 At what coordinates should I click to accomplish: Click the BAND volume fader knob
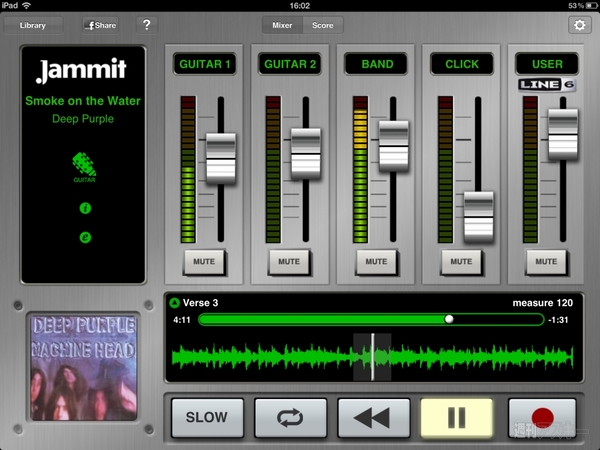coord(394,146)
